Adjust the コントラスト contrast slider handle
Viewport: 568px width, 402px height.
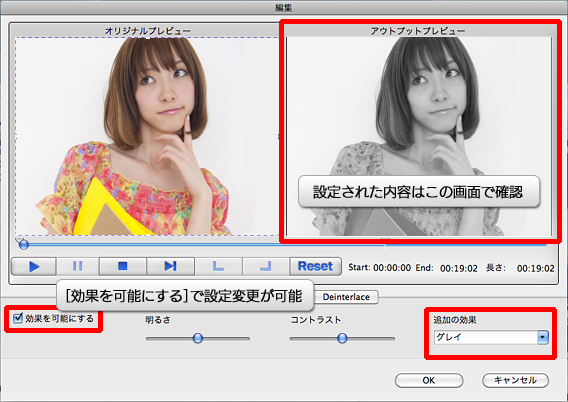[342, 338]
